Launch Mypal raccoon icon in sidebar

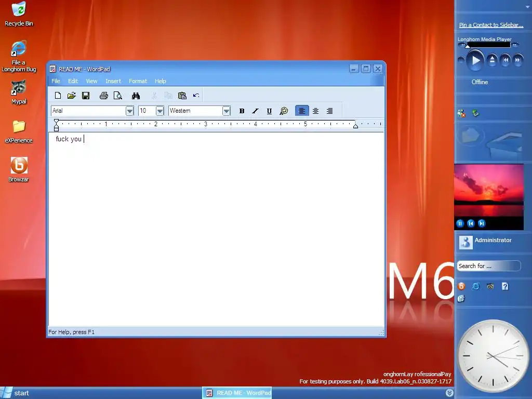(490, 286)
